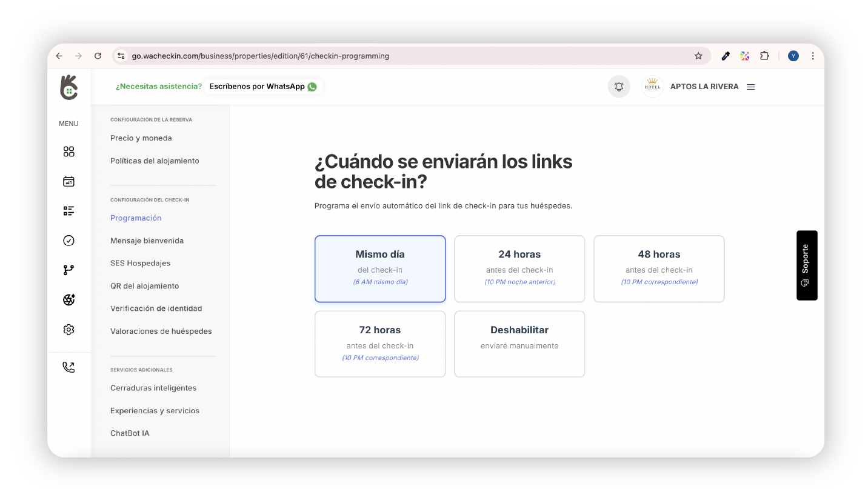Select "Deshabilitar" to send manually
The height and width of the screenshot is (489, 868).
[519, 344]
